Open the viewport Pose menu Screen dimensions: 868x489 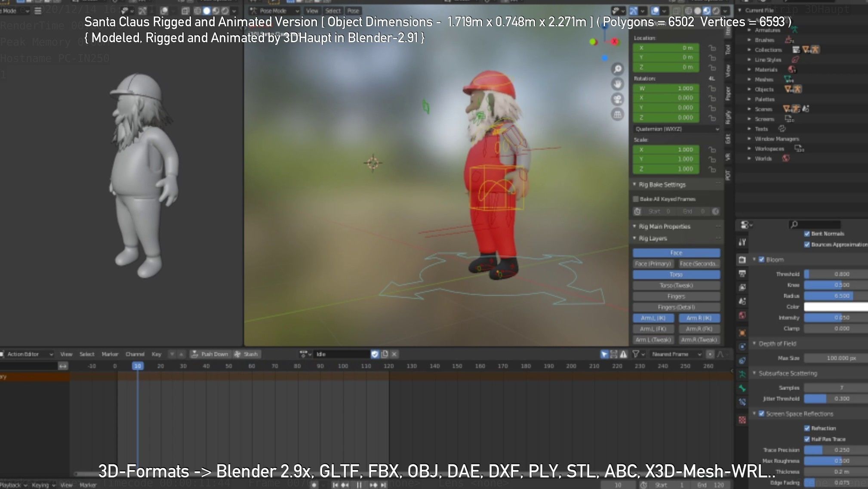pyautogui.click(x=353, y=10)
